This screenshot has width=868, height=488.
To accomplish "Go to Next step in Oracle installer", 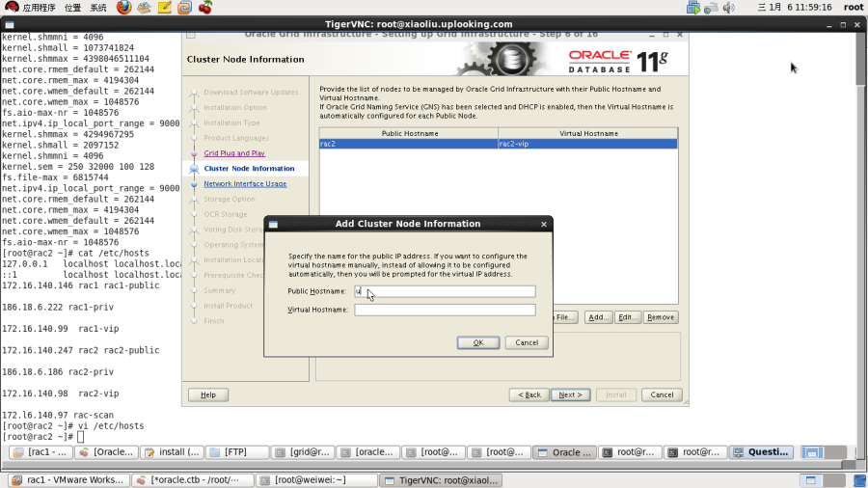I will tap(570, 394).
